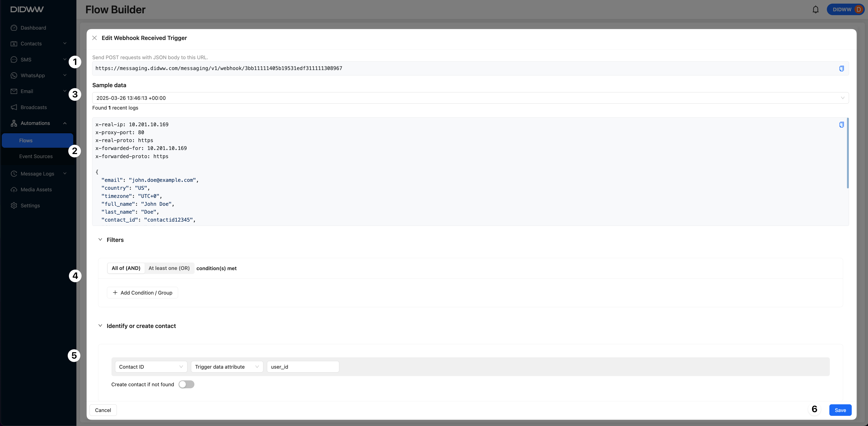The height and width of the screenshot is (426, 868).
Task: Collapse the Filters section
Action: [100, 239]
